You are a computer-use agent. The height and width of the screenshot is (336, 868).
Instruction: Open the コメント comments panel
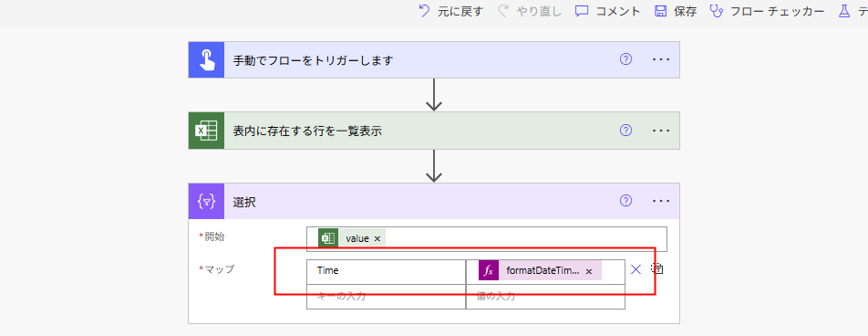click(x=607, y=11)
